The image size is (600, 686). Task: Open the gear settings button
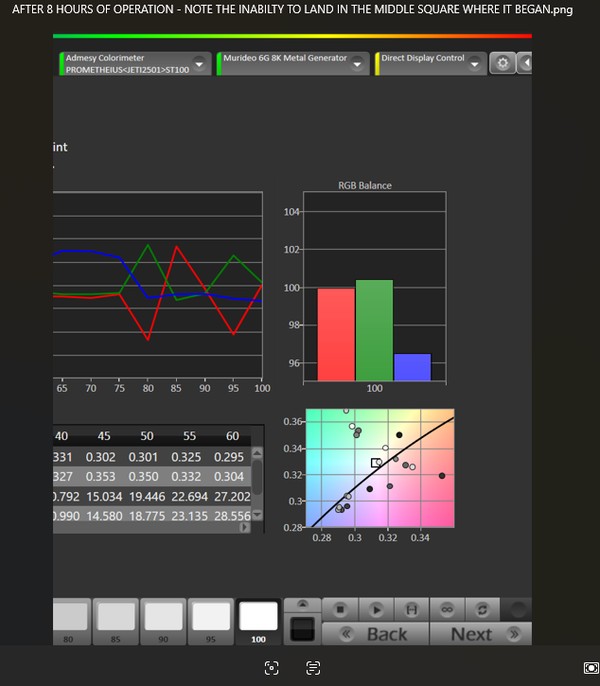(502, 63)
